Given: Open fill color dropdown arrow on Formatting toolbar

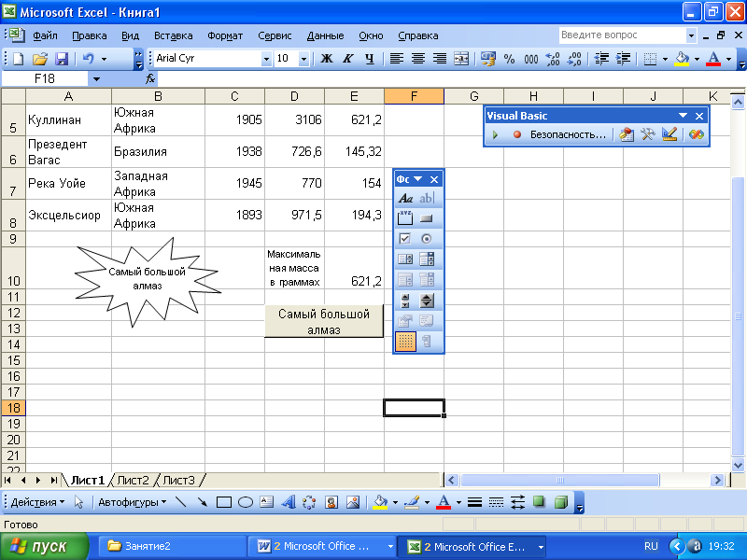Looking at the screenshot, I should [697, 59].
